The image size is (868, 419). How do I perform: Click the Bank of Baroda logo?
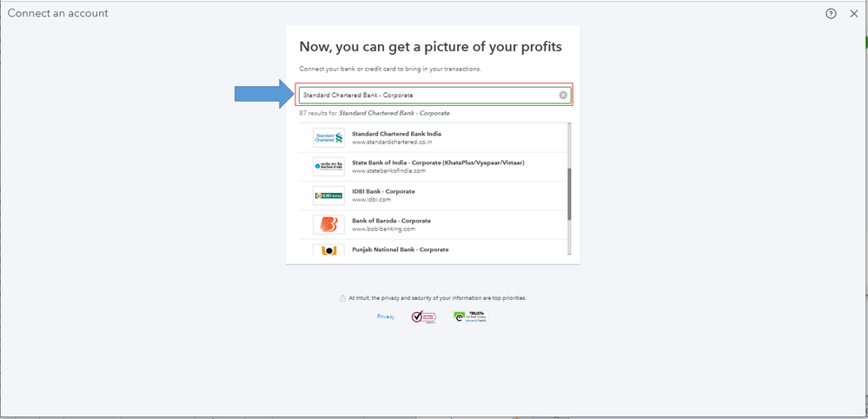[x=328, y=224]
